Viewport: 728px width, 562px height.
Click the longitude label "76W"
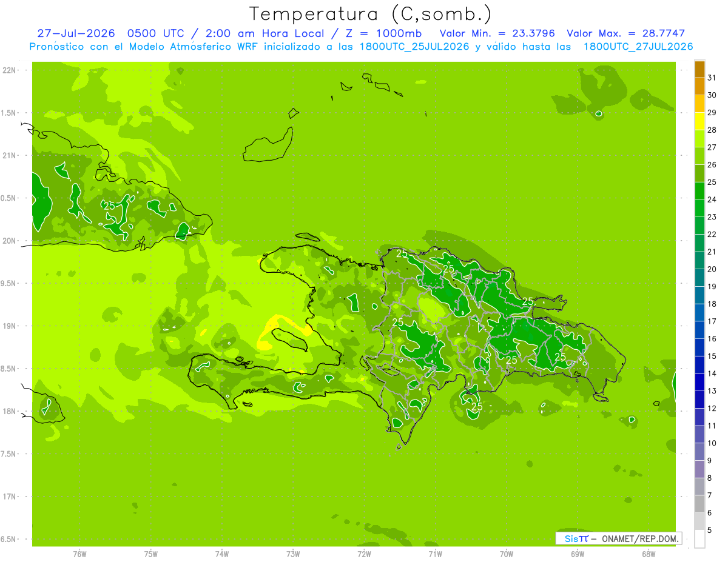click(x=79, y=554)
